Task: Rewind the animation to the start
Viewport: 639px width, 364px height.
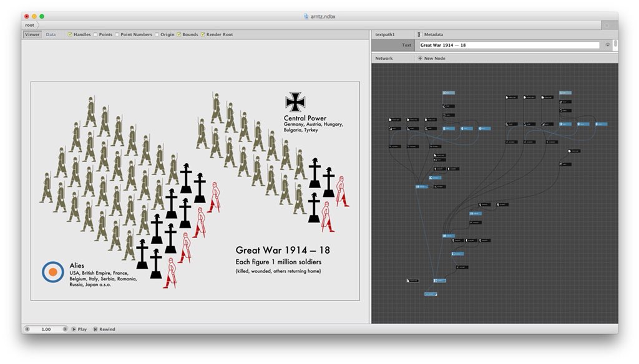Action: pos(104,329)
